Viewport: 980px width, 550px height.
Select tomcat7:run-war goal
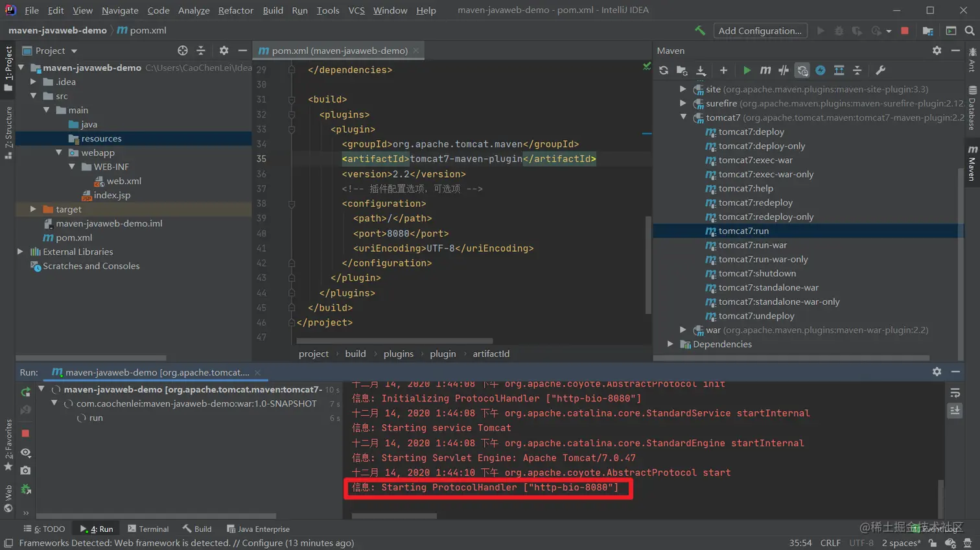(x=752, y=245)
